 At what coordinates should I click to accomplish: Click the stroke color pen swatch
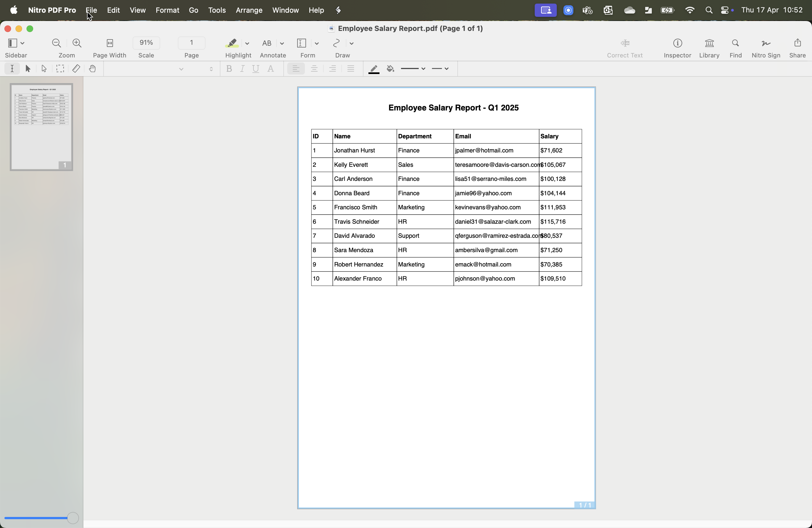(x=374, y=69)
